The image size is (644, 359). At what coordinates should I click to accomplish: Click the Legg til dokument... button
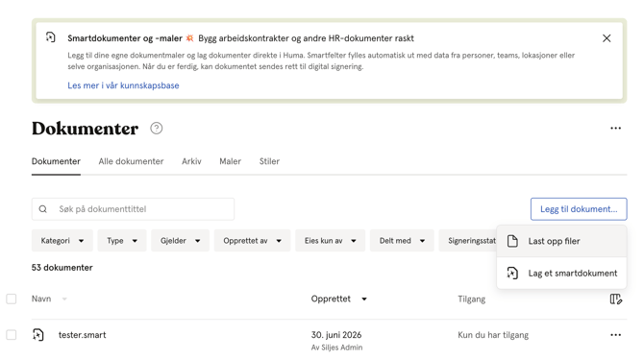coord(579,209)
